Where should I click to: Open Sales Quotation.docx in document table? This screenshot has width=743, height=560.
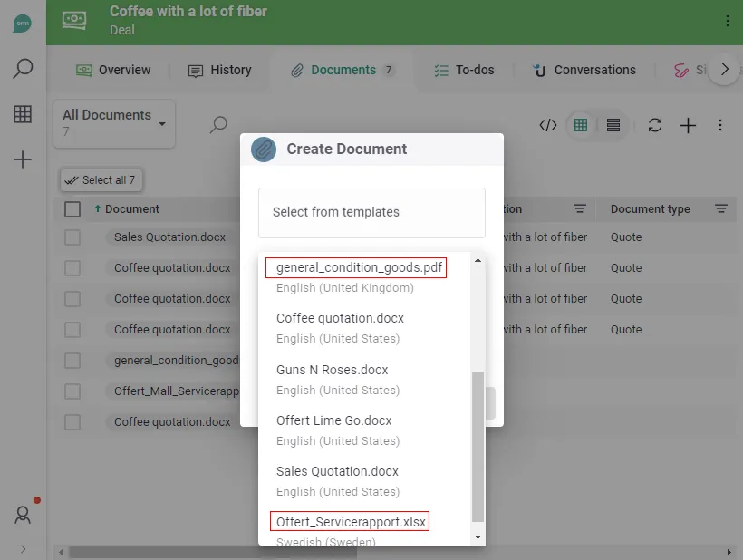169,237
